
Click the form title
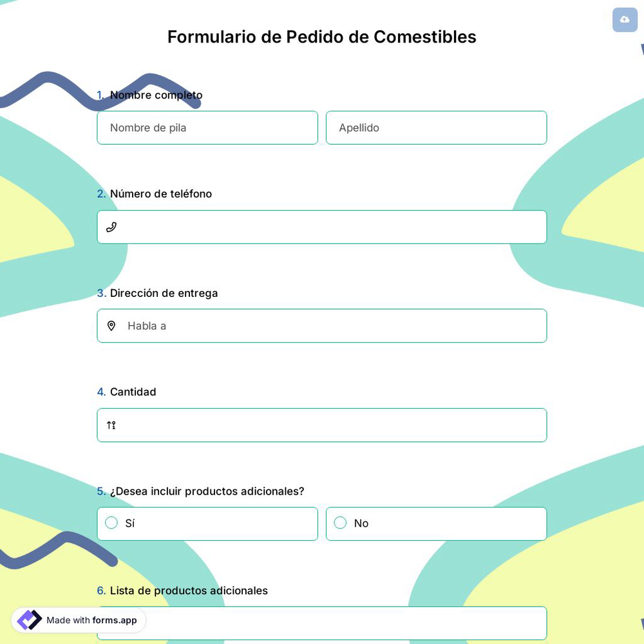[x=321, y=37]
